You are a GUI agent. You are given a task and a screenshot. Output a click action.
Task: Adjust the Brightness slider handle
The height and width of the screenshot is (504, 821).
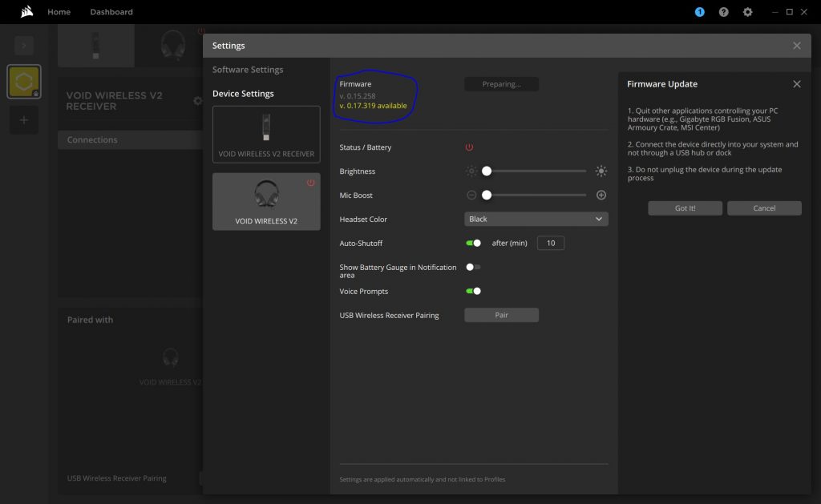487,171
